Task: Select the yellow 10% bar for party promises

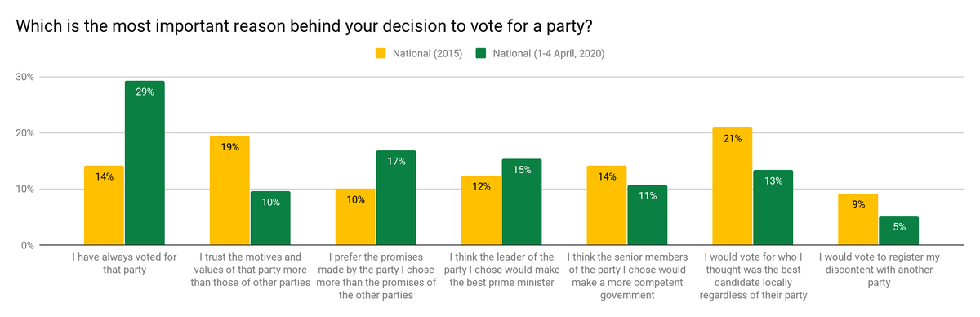Action: [355, 217]
